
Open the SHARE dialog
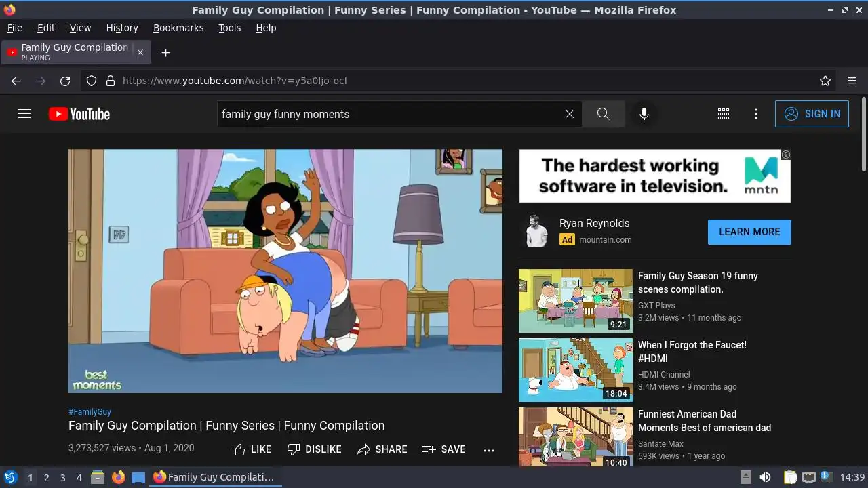pyautogui.click(x=382, y=449)
